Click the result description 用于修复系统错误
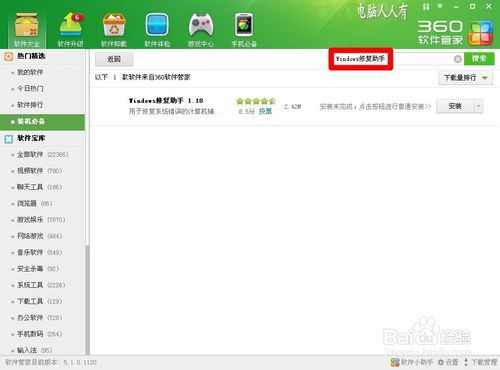Image resolution: width=500 pixels, height=370 pixels. click(x=175, y=111)
